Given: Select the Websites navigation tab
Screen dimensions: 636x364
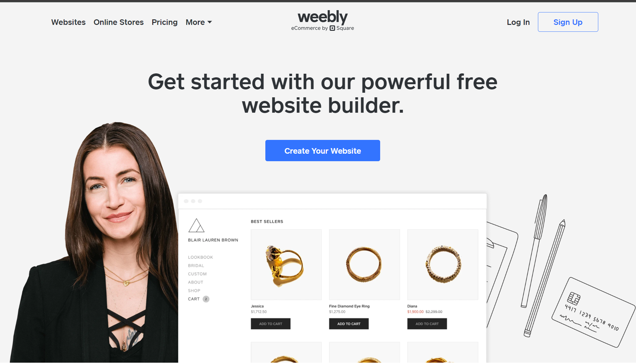Looking at the screenshot, I should [x=68, y=21].
